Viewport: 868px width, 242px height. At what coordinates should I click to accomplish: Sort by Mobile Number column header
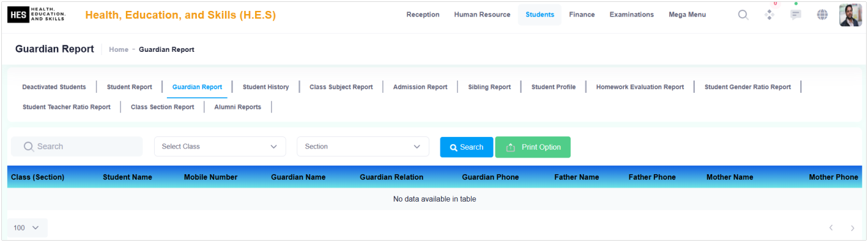[x=211, y=177]
